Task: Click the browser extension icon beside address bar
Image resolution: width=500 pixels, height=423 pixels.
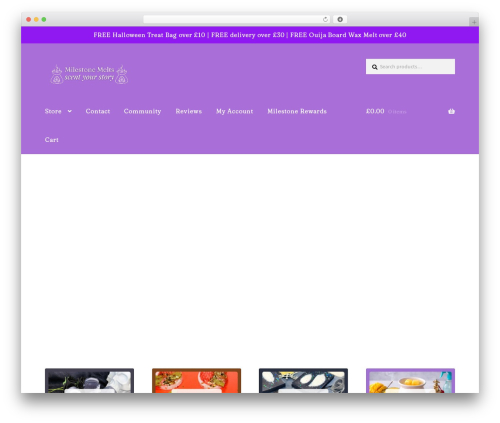Action: click(x=340, y=20)
